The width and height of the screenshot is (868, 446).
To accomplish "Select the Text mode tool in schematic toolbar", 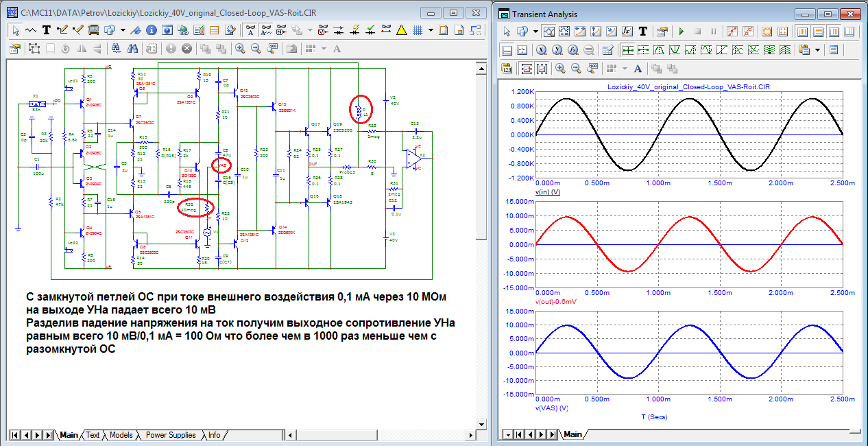I will (x=47, y=30).
